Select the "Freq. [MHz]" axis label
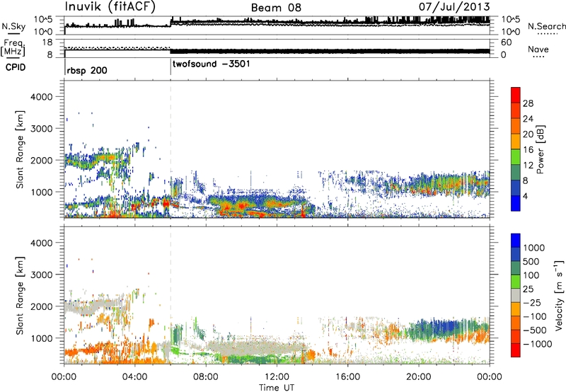566x392 pixels. pyautogui.click(x=13, y=47)
